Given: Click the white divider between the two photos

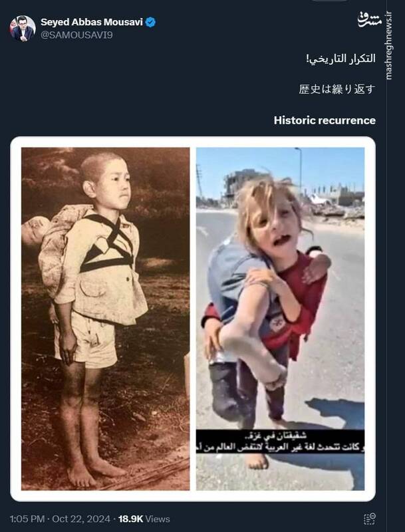Looking at the screenshot, I should (193, 319).
